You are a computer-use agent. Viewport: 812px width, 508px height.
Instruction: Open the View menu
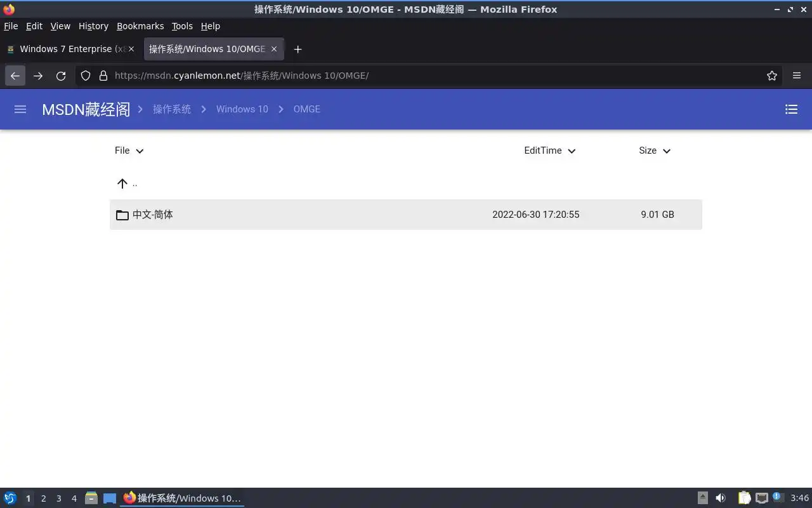(60, 26)
